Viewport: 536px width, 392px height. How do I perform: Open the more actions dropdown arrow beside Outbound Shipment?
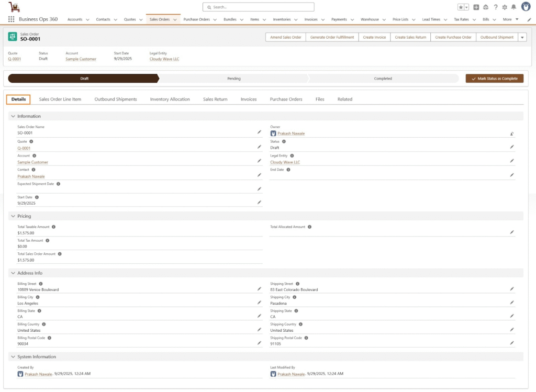point(522,37)
